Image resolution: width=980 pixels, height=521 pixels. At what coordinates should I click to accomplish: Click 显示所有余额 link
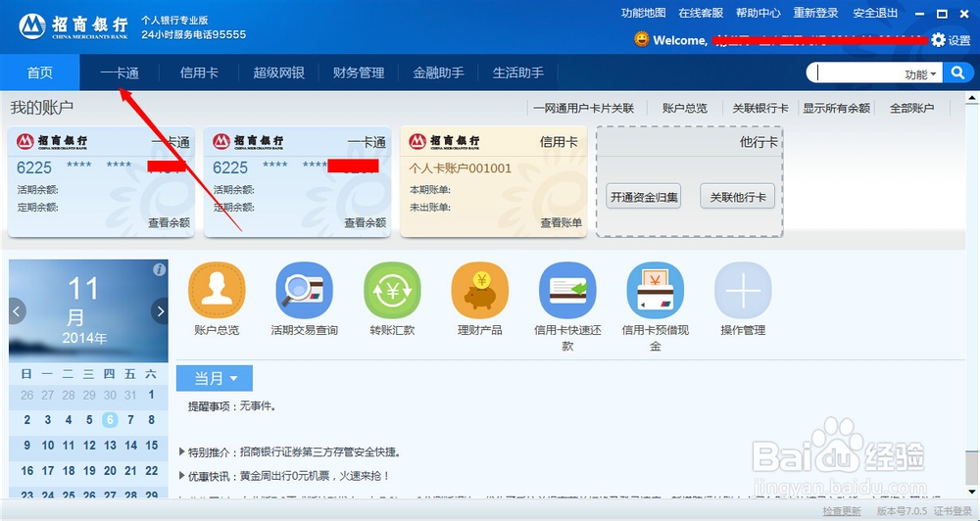coord(836,108)
